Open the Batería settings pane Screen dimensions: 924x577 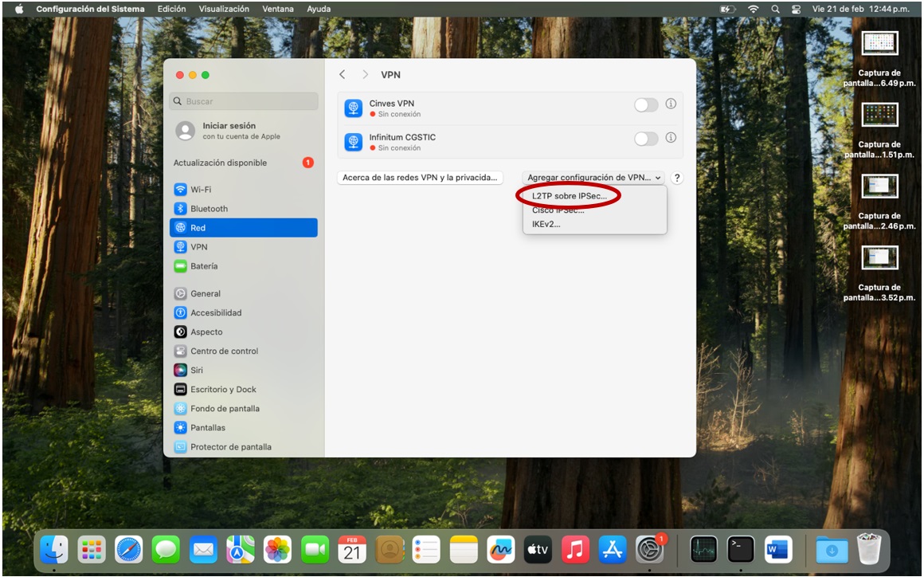(203, 266)
